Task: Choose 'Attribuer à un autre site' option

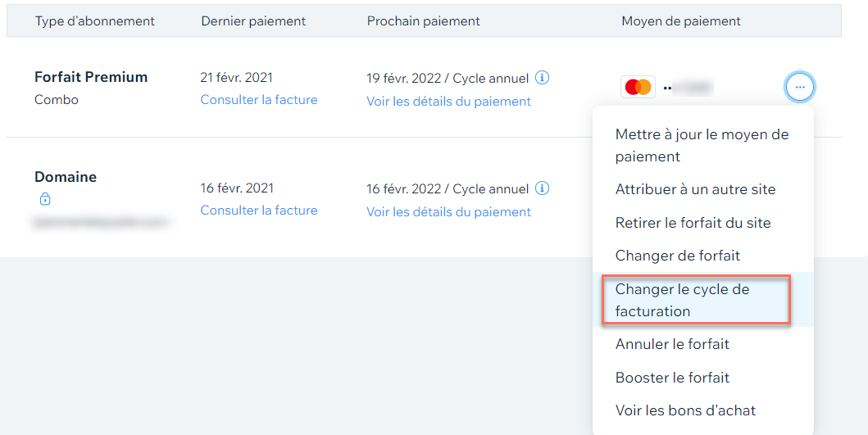Action: pyautogui.click(x=695, y=189)
